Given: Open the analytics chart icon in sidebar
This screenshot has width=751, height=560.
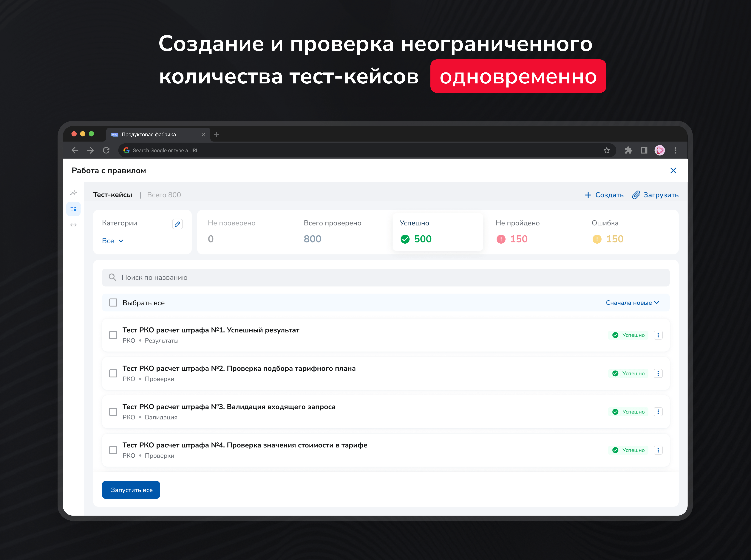Looking at the screenshot, I should 73,193.
